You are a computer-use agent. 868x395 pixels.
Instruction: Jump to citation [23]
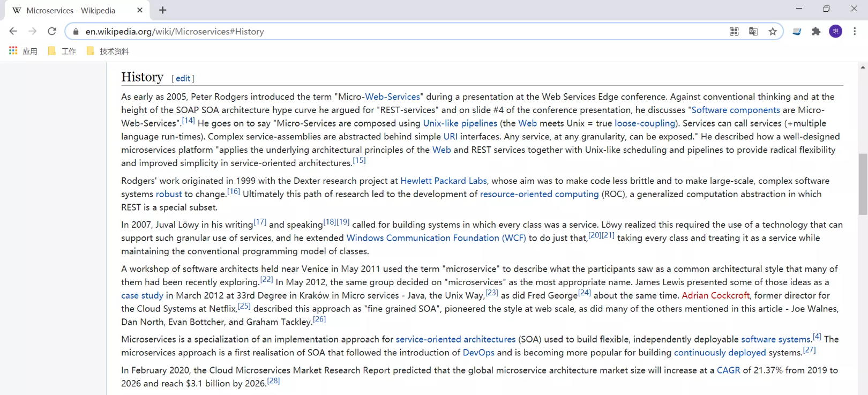pos(492,293)
